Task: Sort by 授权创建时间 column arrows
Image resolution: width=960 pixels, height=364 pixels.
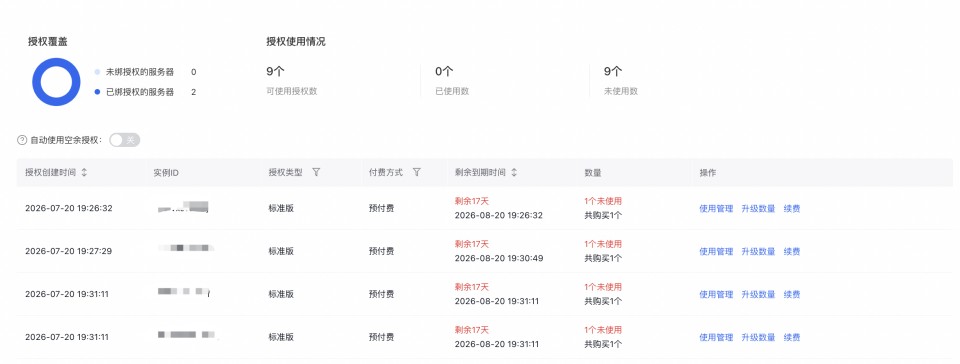Action: [84, 173]
